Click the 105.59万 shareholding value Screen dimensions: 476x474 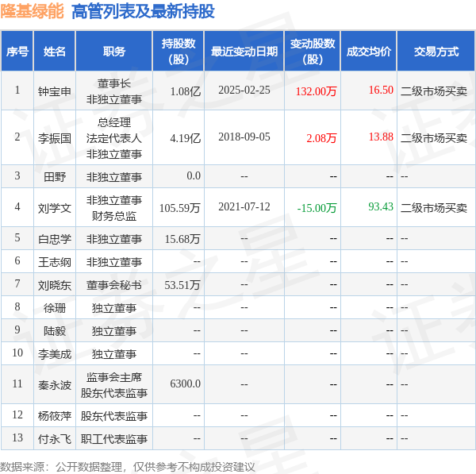pyautogui.click(x=180, y=208)
